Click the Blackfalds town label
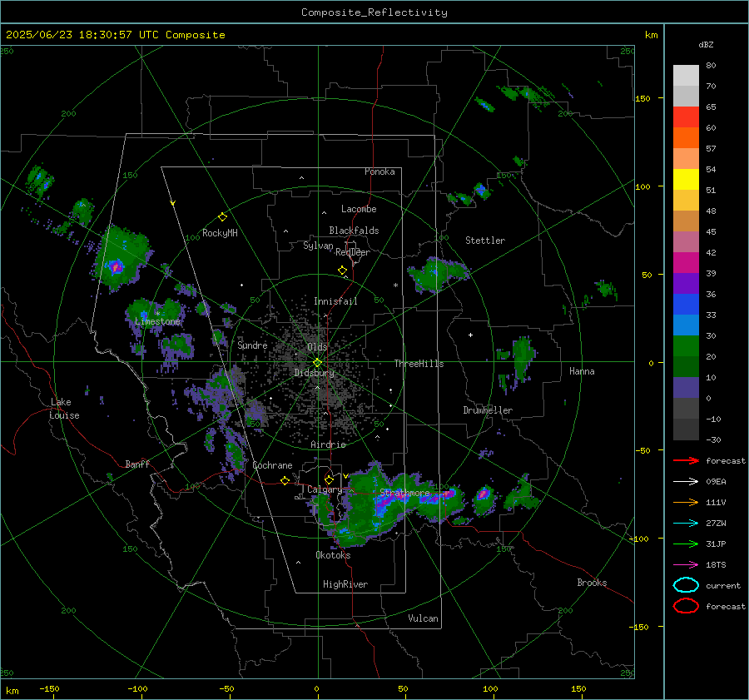 (x=354, y=231)
